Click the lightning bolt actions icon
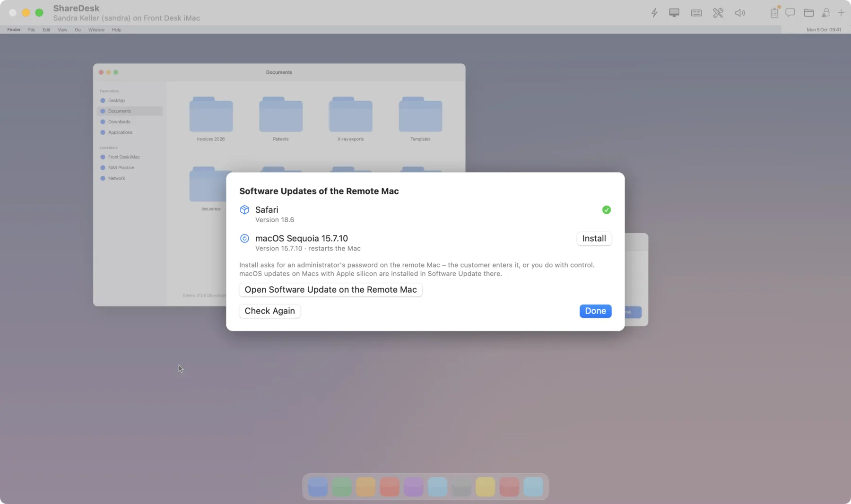Viewport: 851px width, 504px height. coord(654,13)
